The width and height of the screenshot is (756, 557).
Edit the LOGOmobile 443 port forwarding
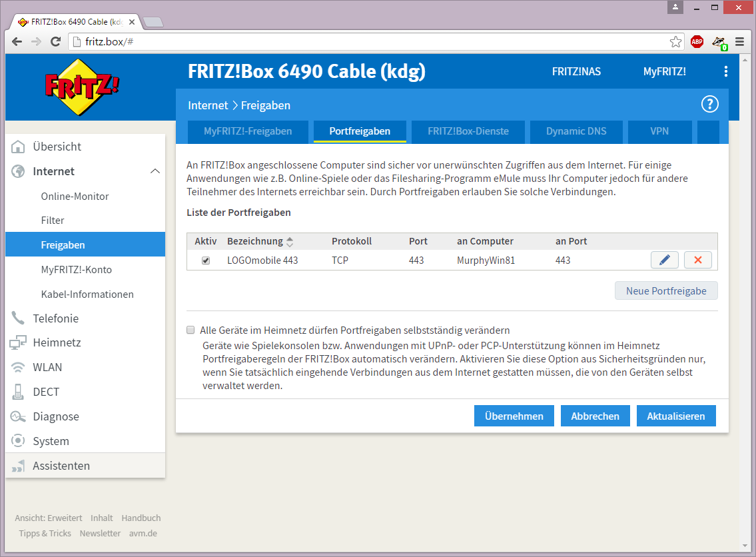[x=664, y=261]
